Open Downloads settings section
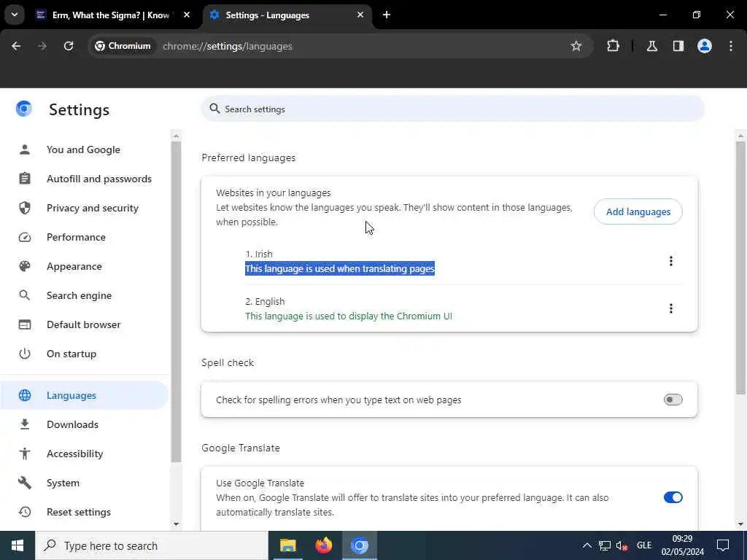The image size is (747, 560). [x=84, y=424]
